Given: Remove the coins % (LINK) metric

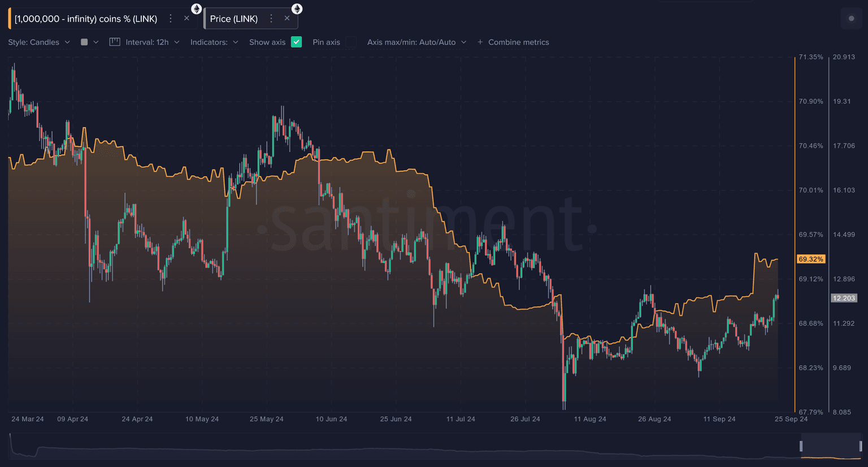Looking at the screenshot, I should pos(187,19).
